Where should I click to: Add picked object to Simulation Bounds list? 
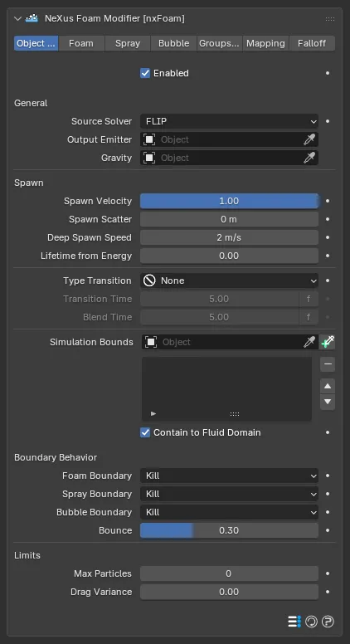coord(328,342)
